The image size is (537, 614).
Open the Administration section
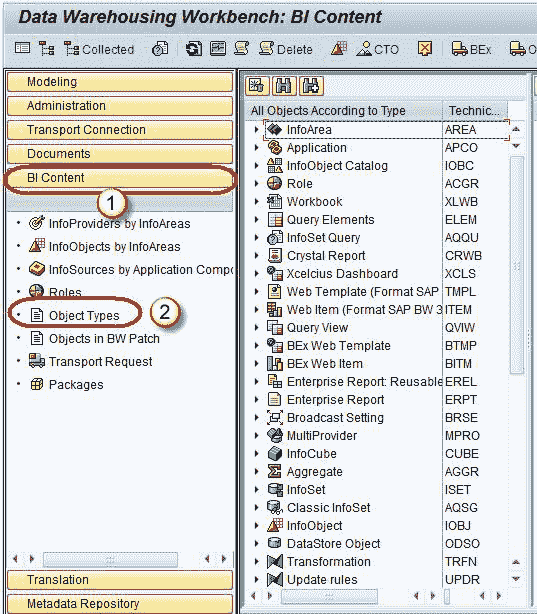(120, 106)
